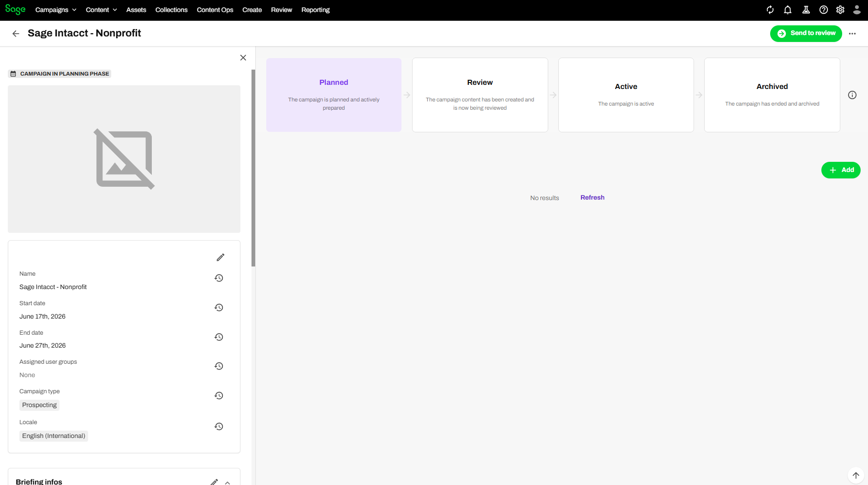Go to Collections

click(171, 10)
